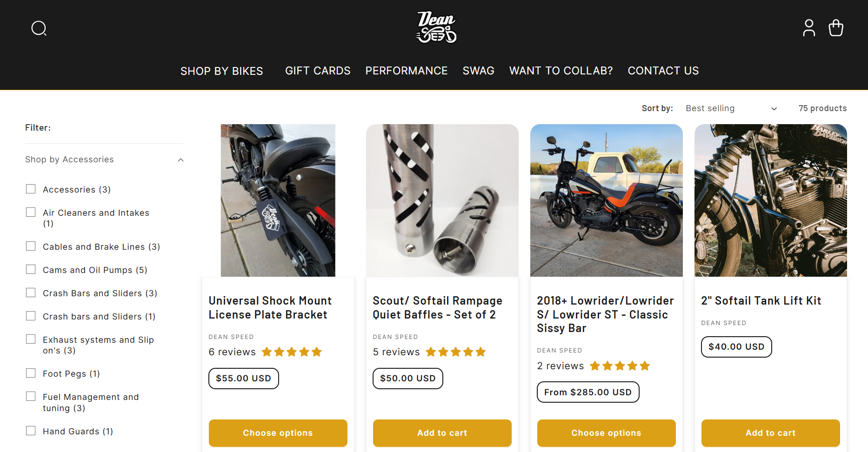This screenshot has width=868, height=452.
Task: Click star rating on Classic Sissy Bar
Action: coord(620,366)
